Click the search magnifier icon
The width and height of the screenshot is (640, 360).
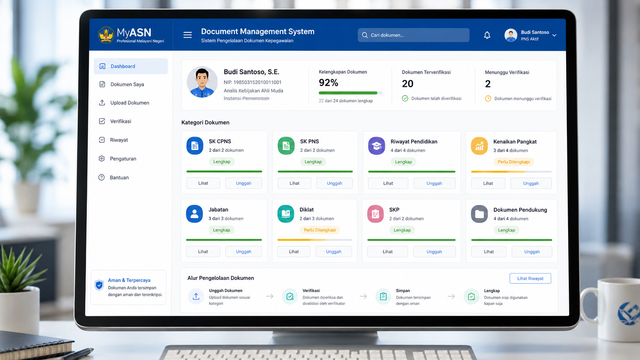[x=364, y=35]
